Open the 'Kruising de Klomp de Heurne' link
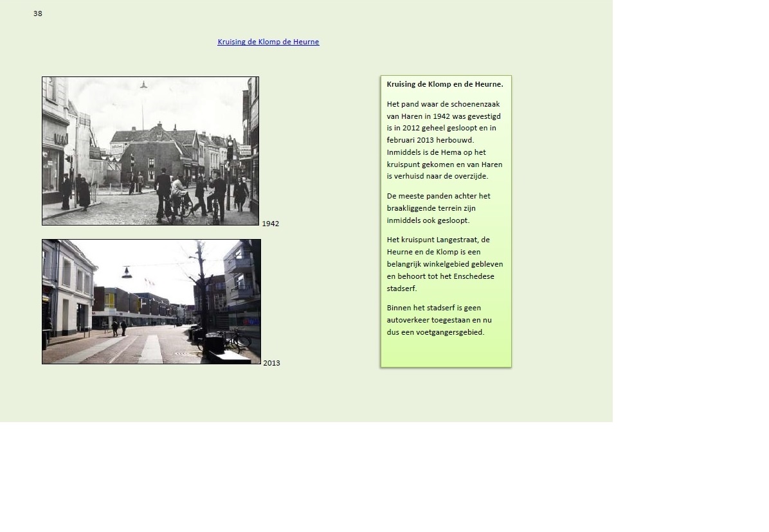The image size is (769, 532). 268,42
